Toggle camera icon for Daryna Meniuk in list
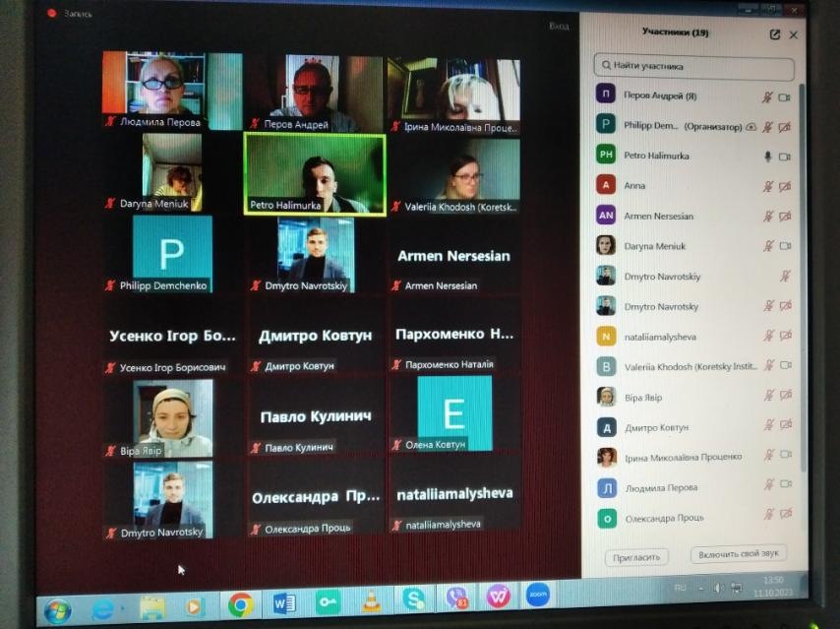840x629 pixels. [x=785, y=245]
